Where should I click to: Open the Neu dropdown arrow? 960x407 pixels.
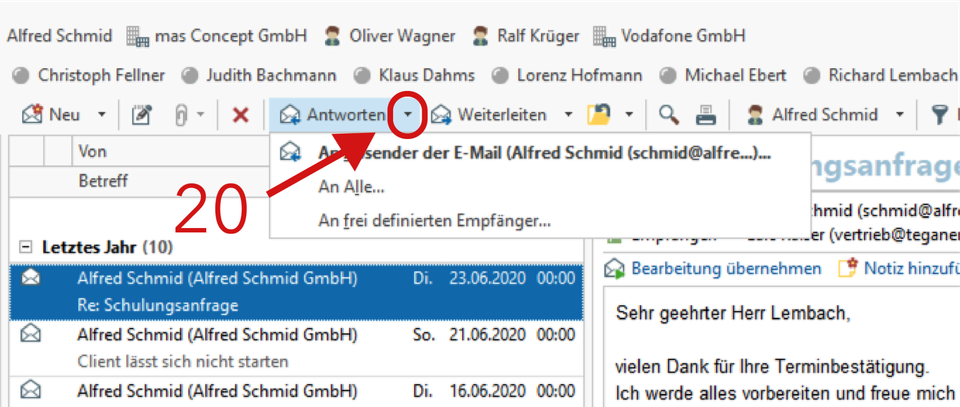click(102, 114)
